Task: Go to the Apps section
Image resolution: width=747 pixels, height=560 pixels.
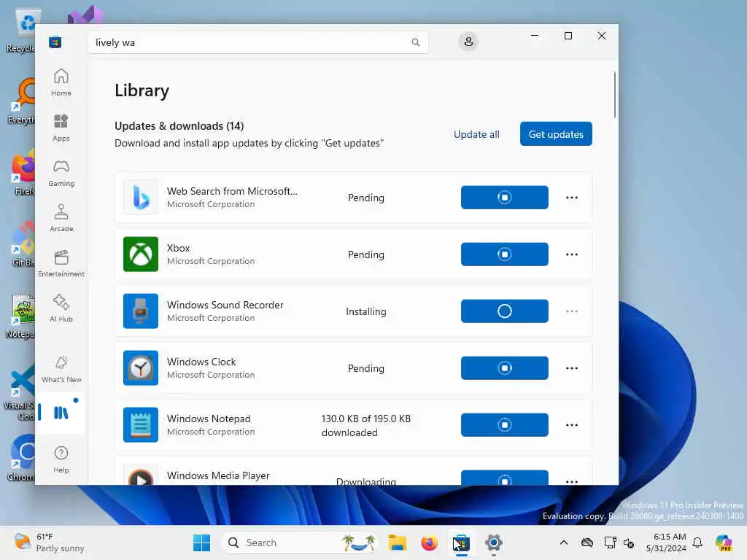Action: pyautogui.click(x=61, y=128)
